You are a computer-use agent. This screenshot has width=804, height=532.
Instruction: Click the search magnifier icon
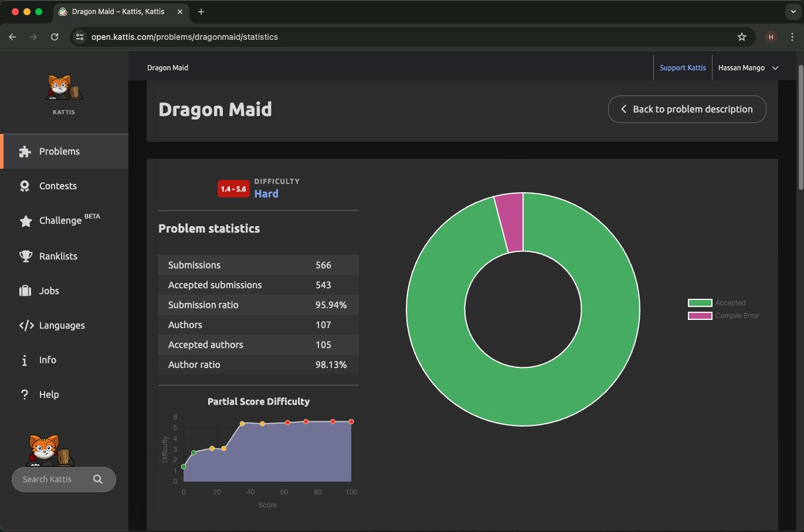point(98,479)
